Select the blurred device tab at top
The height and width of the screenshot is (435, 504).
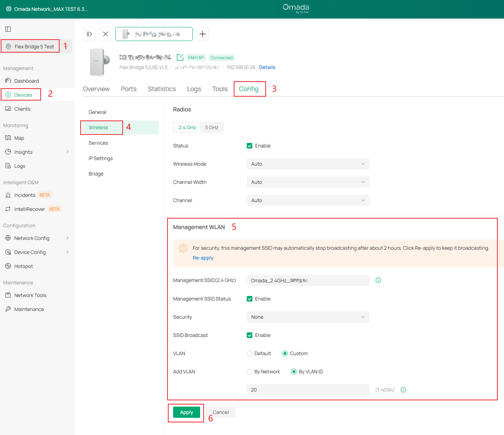pos(154,34)
